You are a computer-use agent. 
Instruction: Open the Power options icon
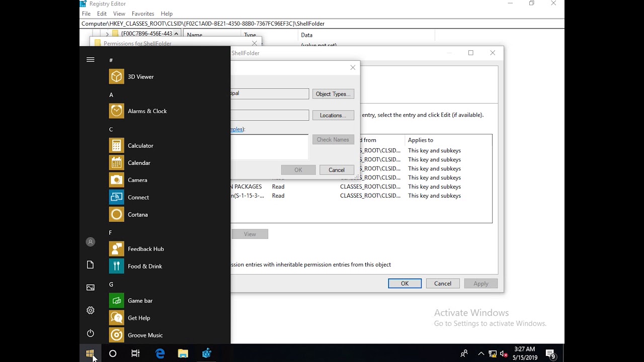91,333
